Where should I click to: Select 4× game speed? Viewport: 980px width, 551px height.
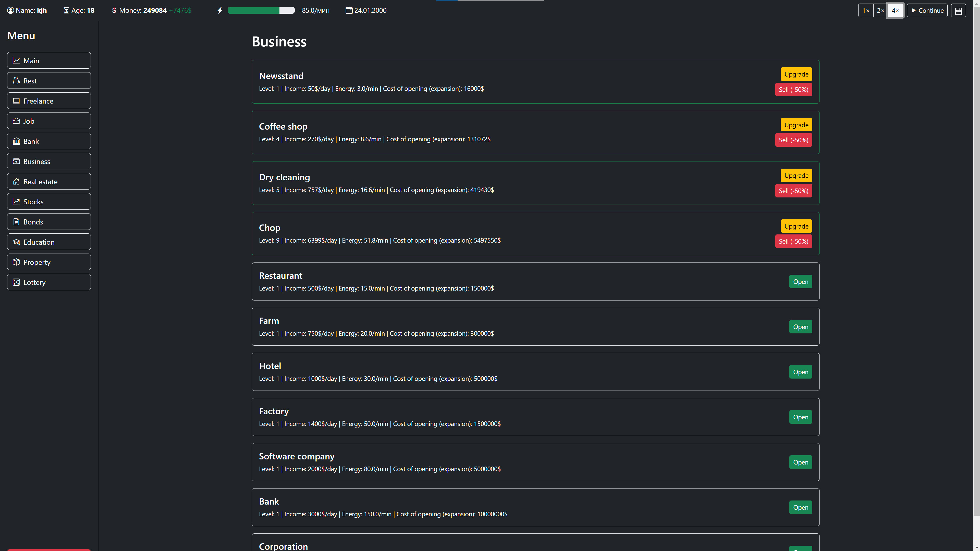[x=895, y=10]
